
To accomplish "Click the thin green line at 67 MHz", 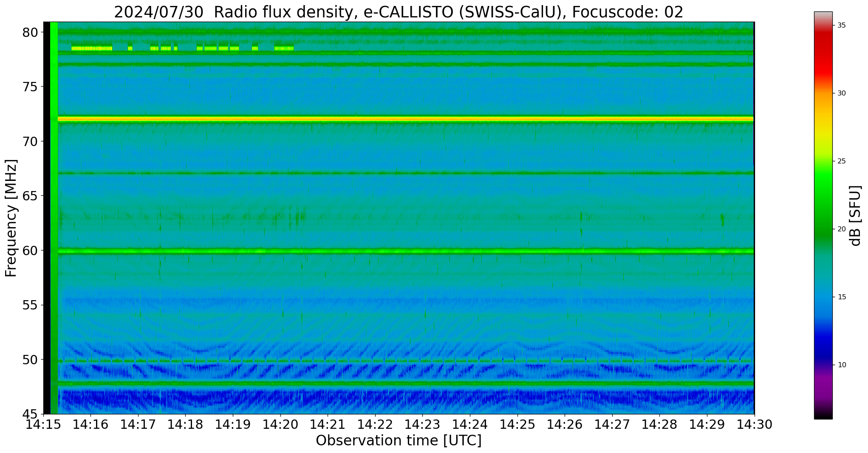I will click(406, 173).
